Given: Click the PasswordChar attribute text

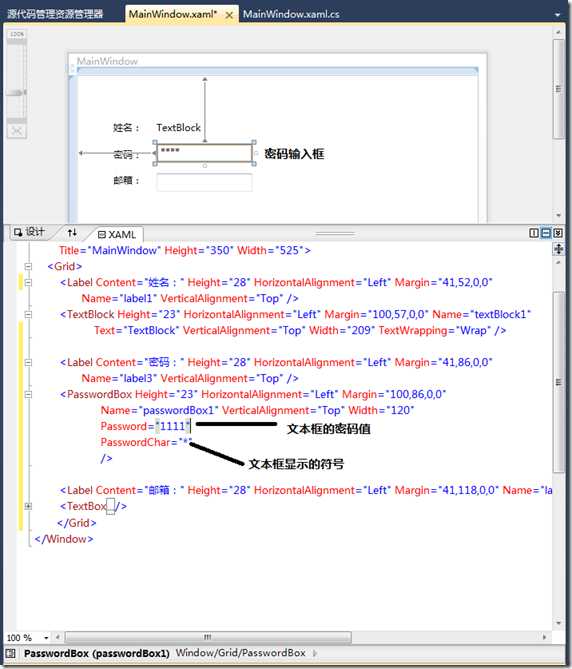Looking at the screenshot, I should click(x=135, y=442).
